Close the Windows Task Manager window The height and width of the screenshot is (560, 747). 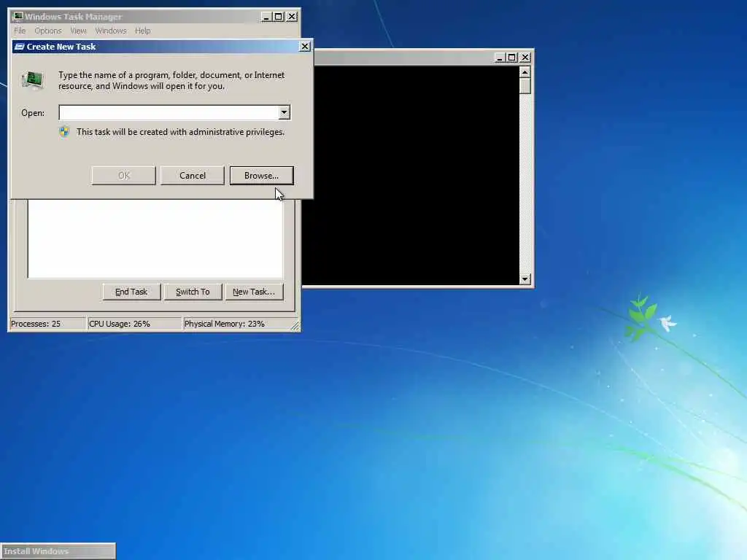pyautogui.click(x=292, y=17)
